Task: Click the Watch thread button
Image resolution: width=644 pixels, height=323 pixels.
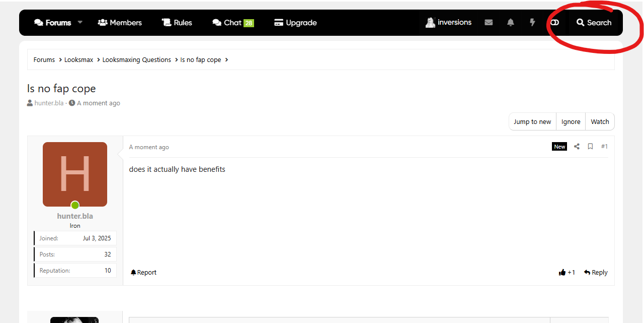Action: click(x=600, y=121)
